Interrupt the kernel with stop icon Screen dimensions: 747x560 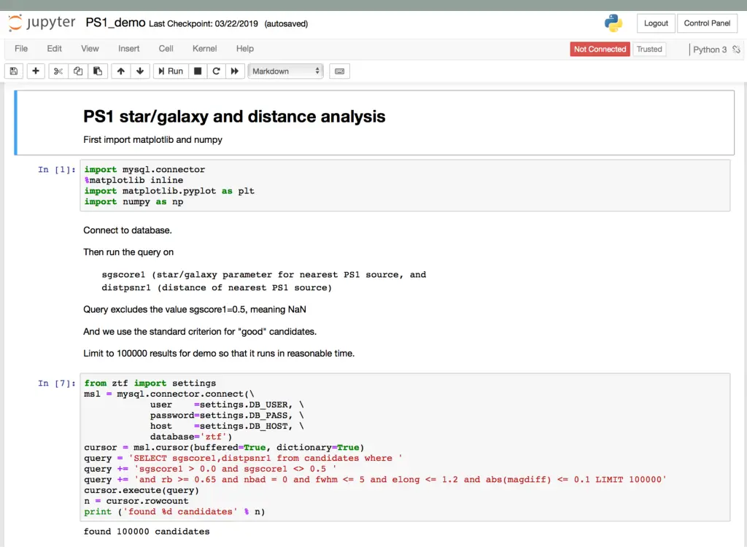click(x=198, y=71)
